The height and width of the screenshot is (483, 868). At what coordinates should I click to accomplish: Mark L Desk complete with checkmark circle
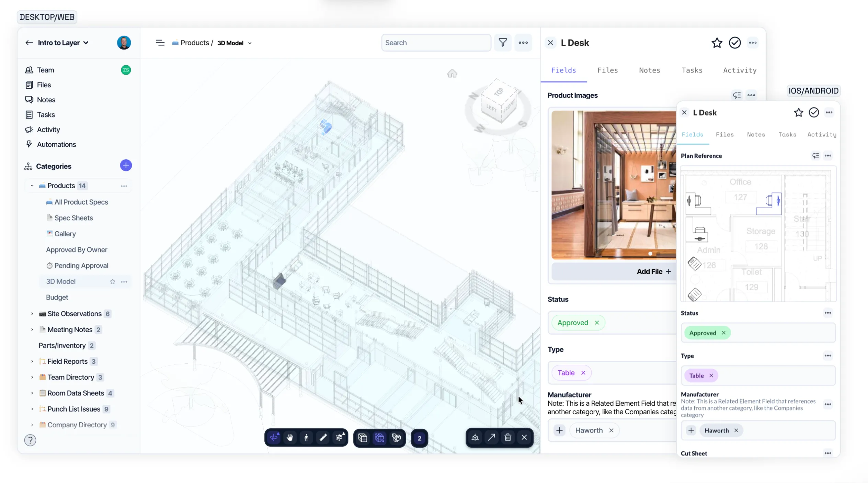click(x=734, y=43)
